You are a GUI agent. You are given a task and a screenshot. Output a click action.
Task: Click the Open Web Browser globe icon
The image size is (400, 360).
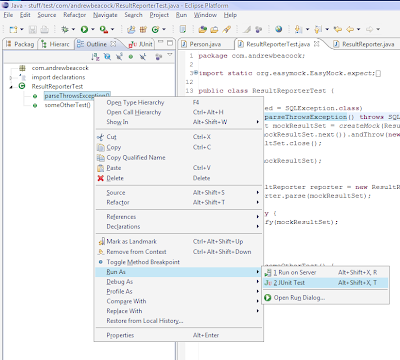pos(278,29)
